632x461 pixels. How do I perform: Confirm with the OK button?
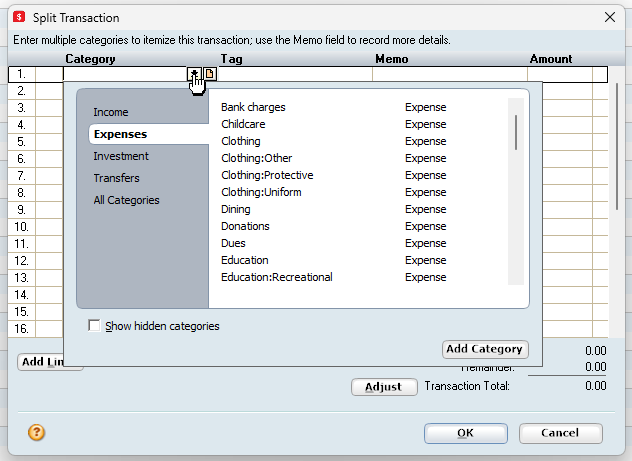[x=466, y=433]
